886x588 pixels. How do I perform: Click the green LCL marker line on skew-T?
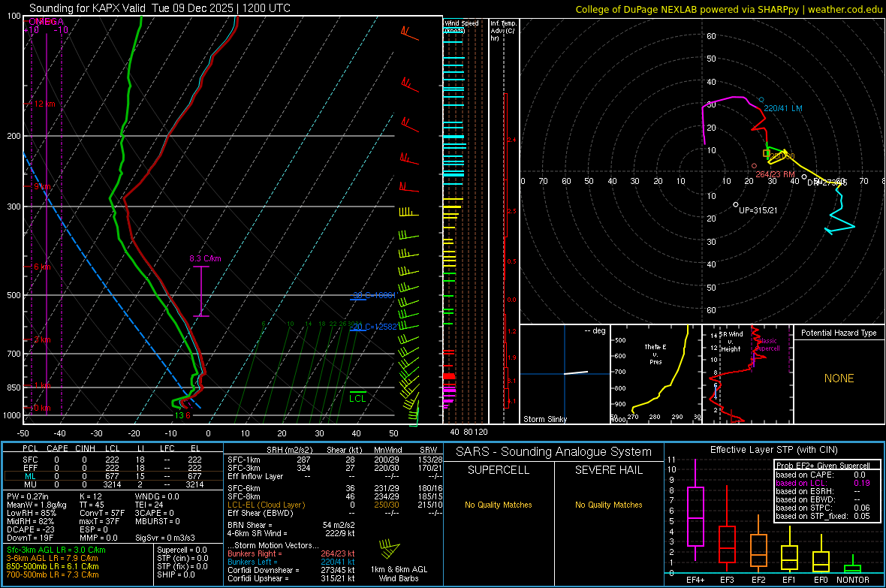[x=357, y=392]
